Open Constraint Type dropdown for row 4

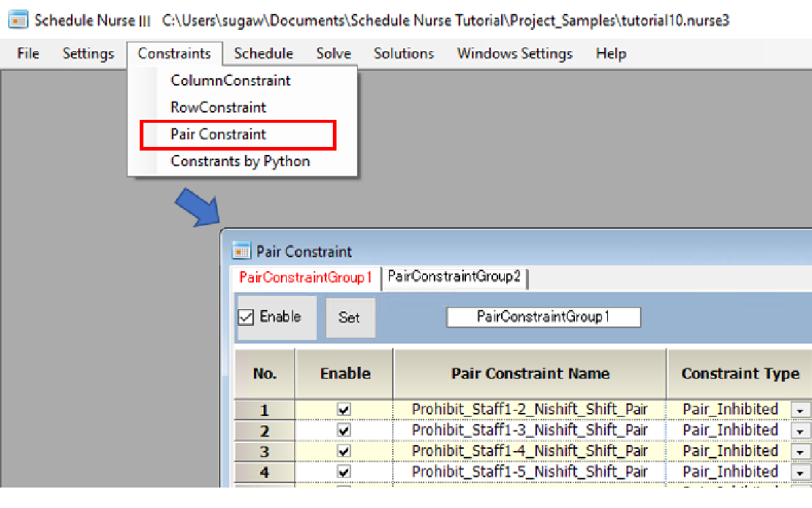click(x=800, y=472)
